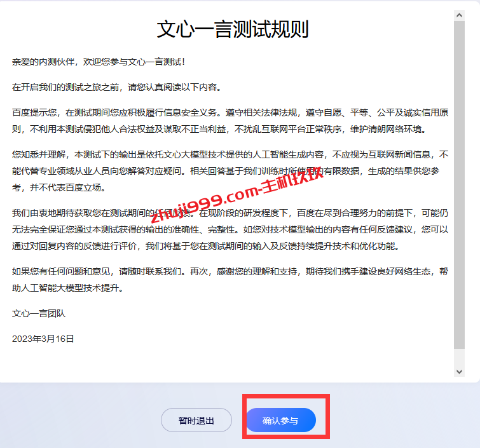Click the 文心一言测试规则 title
The image size is (480, 448).
(233, 30)
